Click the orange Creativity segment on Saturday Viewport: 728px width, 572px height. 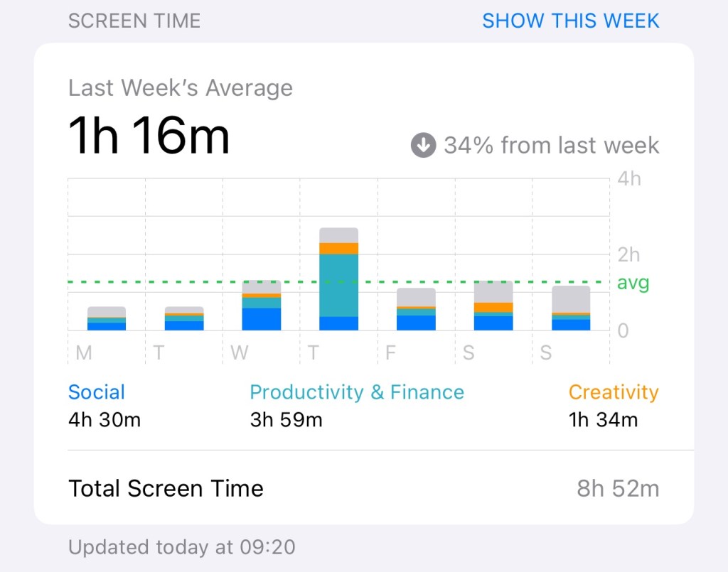pos(493,307)
